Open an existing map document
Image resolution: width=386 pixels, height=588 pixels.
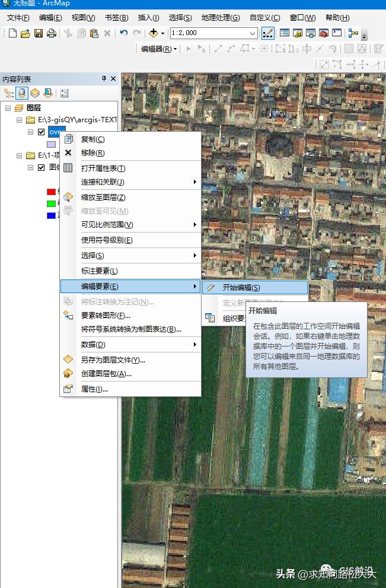[x=25, y=33]
